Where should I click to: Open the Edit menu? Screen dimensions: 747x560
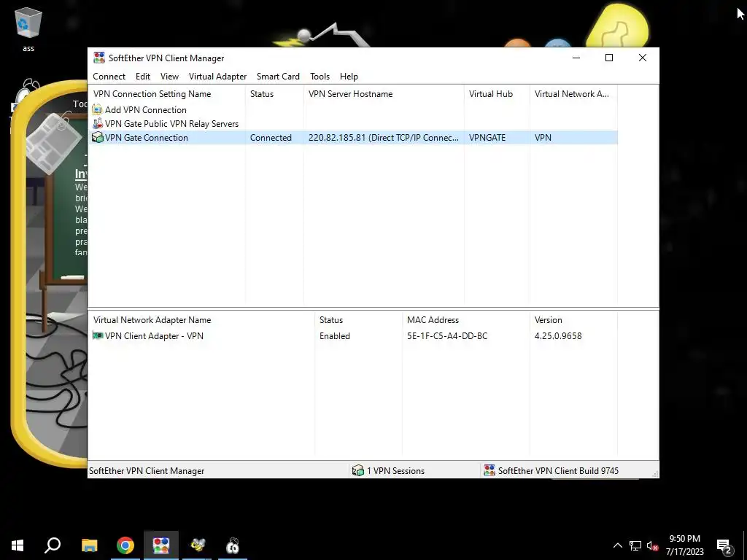(142, 76)
